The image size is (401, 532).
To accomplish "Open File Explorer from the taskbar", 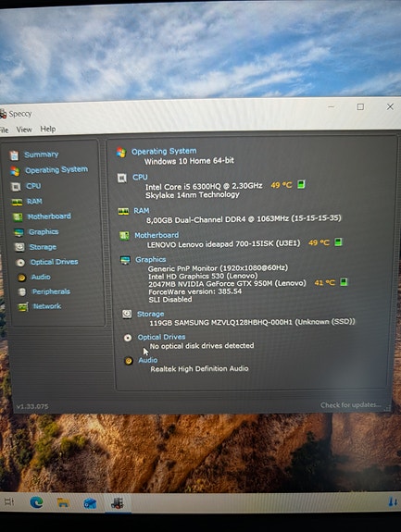I will point(63,502).
